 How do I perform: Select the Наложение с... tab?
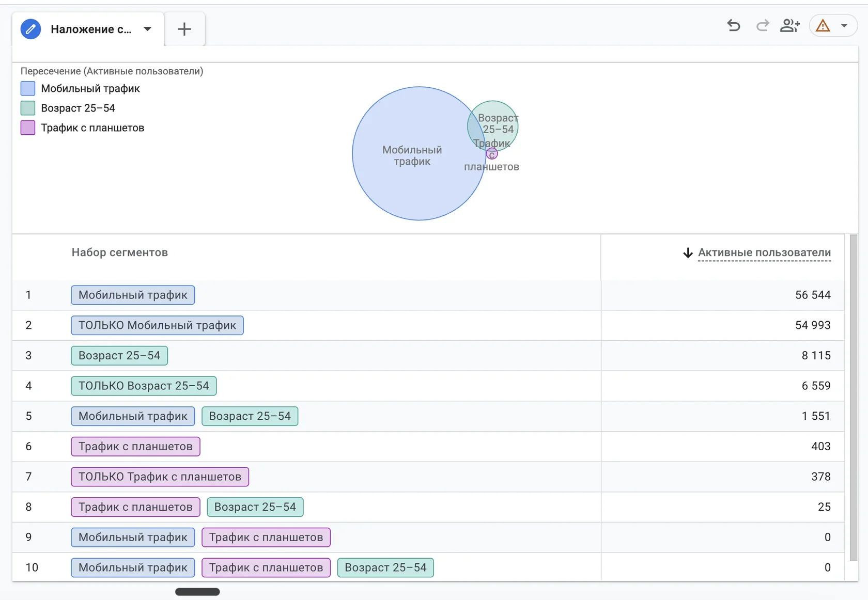[x=91, y=29]
